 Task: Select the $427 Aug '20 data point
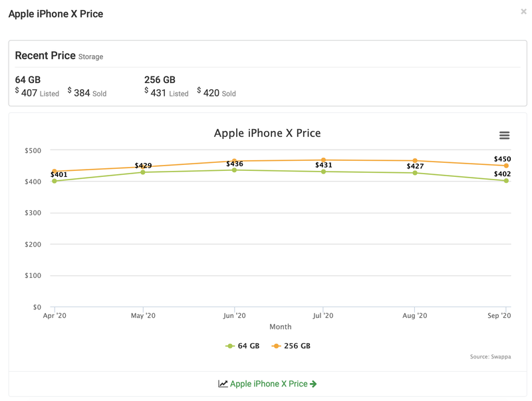414,173
